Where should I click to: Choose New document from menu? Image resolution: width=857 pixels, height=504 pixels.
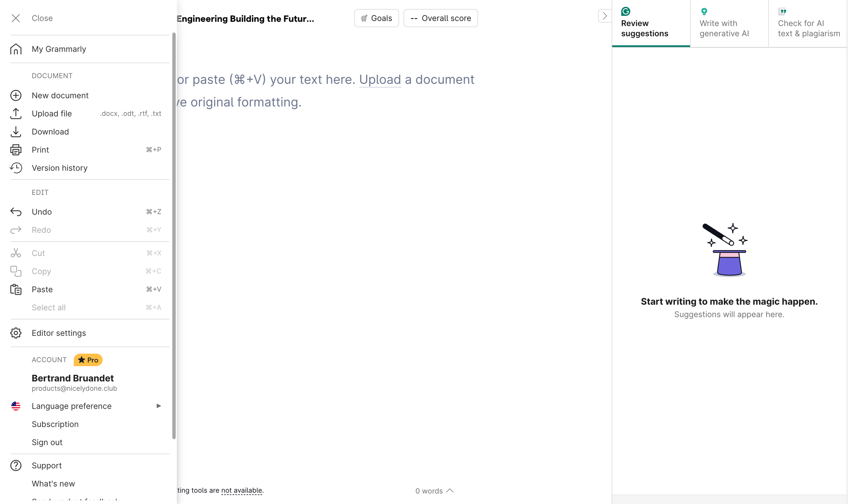(x=90, y=95)
